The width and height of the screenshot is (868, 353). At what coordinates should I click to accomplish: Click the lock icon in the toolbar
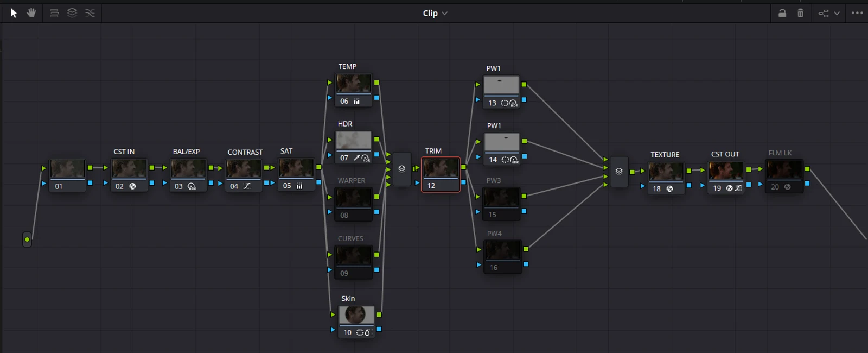coord(782,13)
